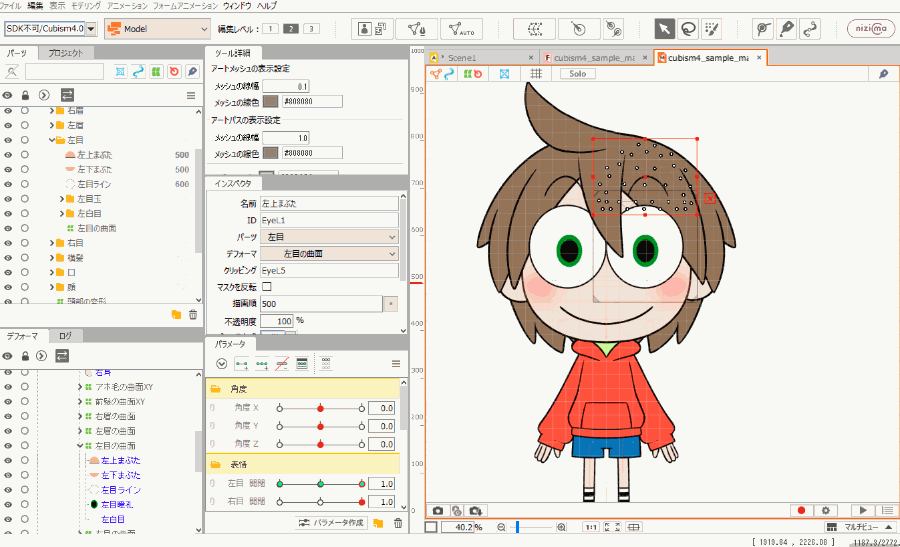Select the Arrow selection tool
This screenshot has height=547, width=900.
pyautogui.click(x=664, y=29)
